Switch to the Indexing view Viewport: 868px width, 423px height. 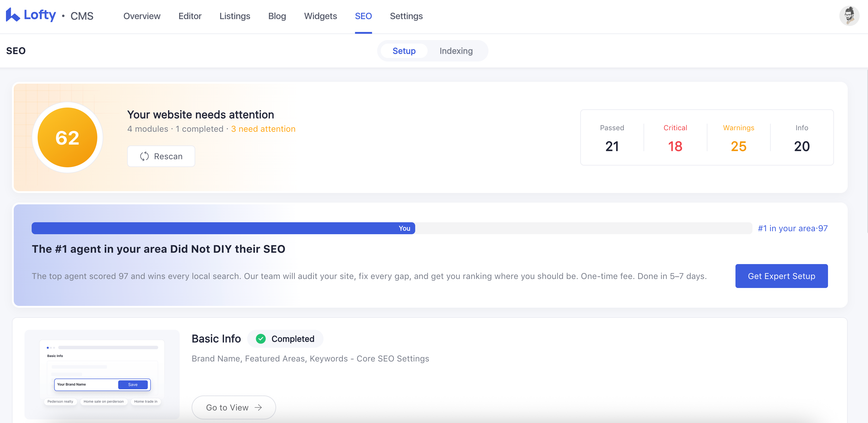456,50
